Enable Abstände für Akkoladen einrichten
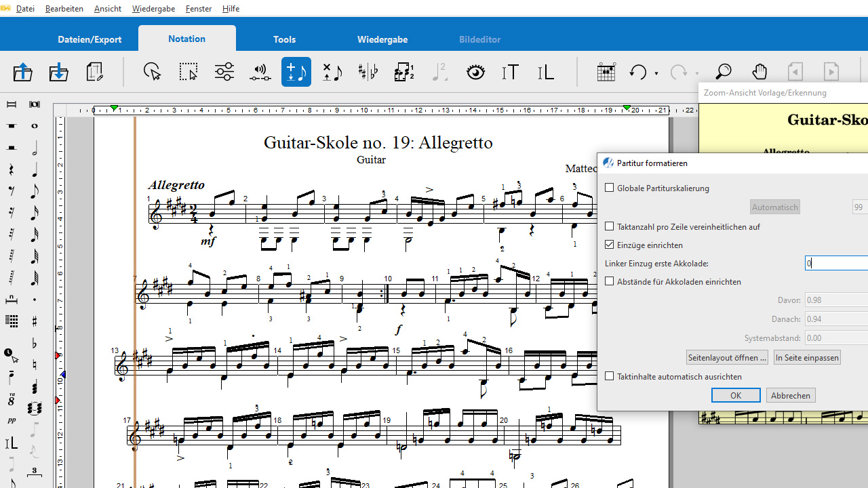This screenshot has width=868, height=488. (x=610, y=282)
